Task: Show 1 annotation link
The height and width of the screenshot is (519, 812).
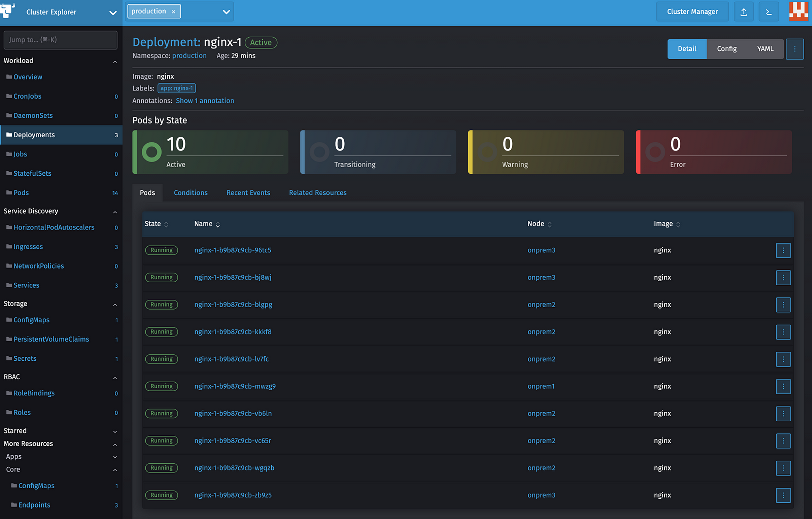Action: (x=205, y=101)
